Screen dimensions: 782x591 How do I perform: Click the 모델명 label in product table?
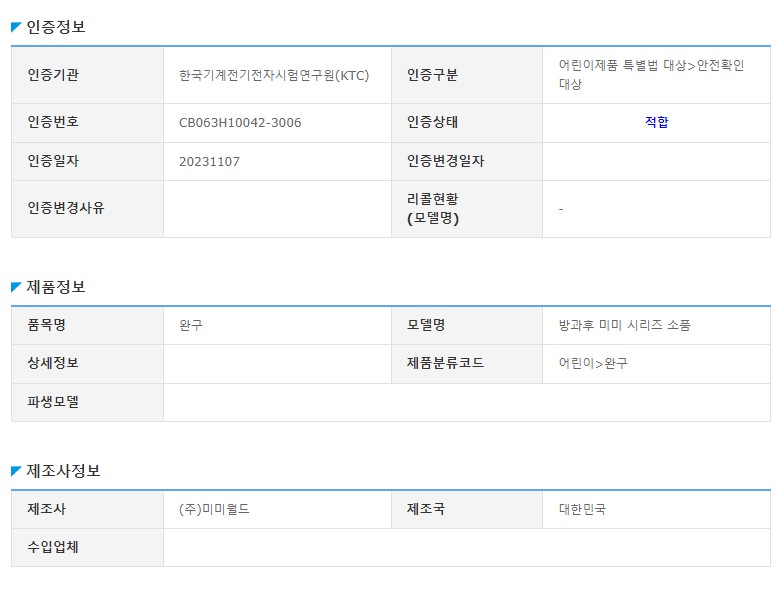[x=467, y=326]
